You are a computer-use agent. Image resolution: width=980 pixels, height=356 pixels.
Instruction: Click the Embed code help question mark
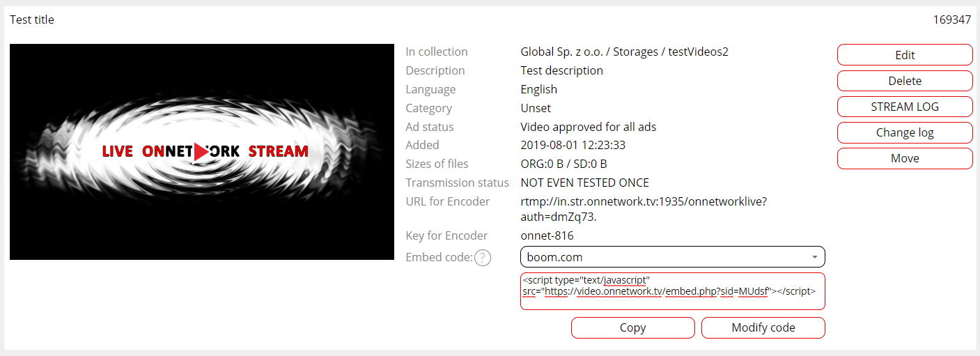pos(483,258)
